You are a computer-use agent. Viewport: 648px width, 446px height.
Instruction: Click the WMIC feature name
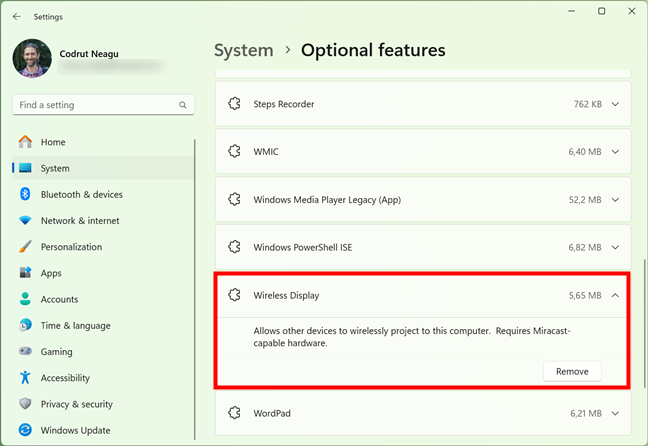(266, 152)
